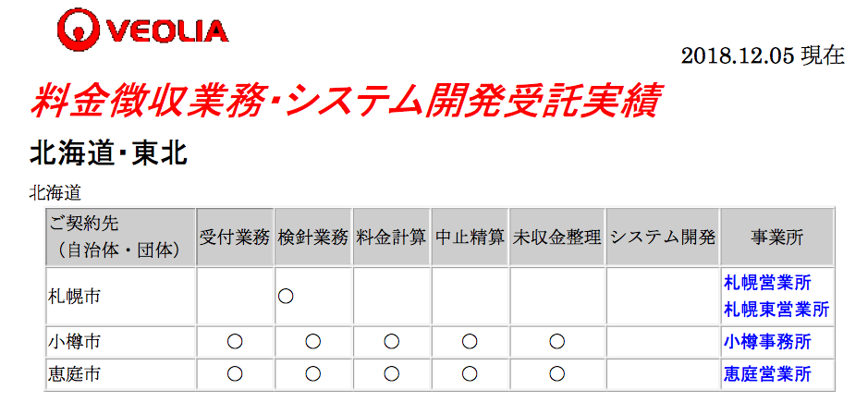Open the 札幌営業所 link
This screenshot has height=414, width=868.
pos(767,283)
